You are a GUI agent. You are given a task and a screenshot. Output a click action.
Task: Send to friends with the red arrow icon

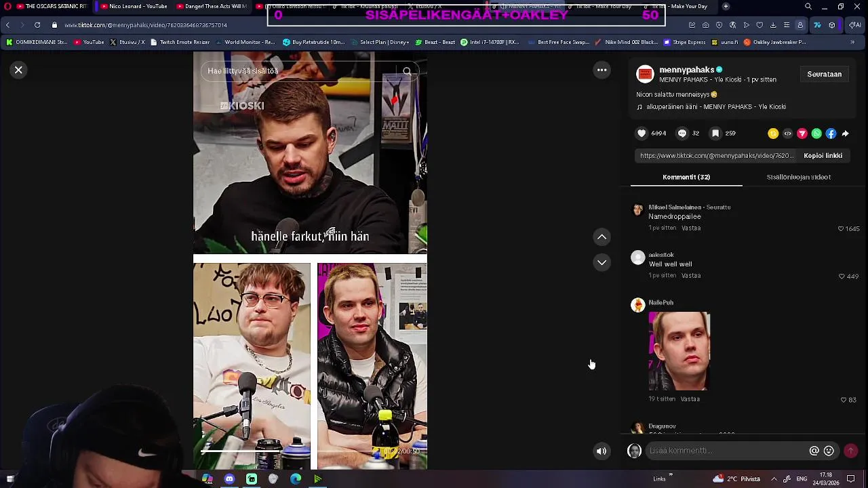point(802,134)
